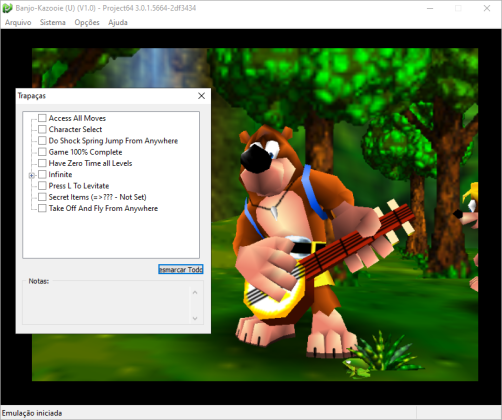502x420 pixels.
Task: Enable Game 100% Complete checkbox
Action: click(x=42, y=152)
